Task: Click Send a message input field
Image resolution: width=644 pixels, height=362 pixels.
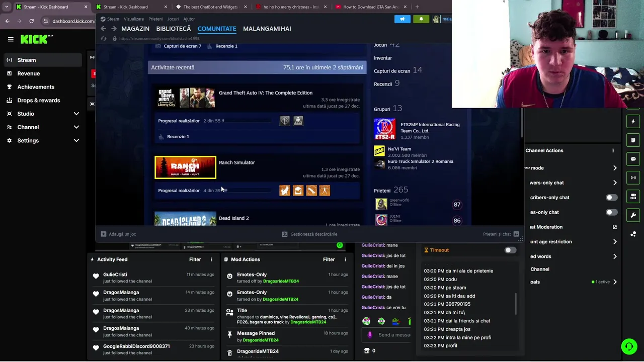Action: pos(394,335)
